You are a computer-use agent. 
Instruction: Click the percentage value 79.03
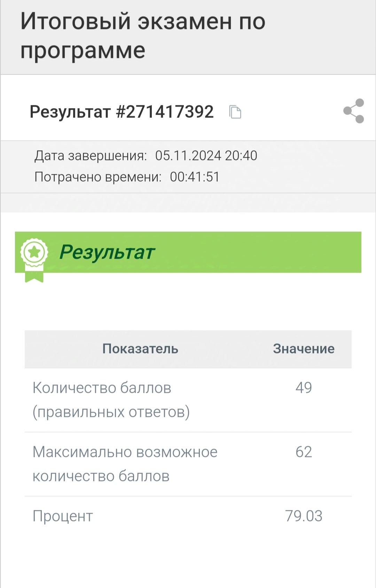pos(304,516)
